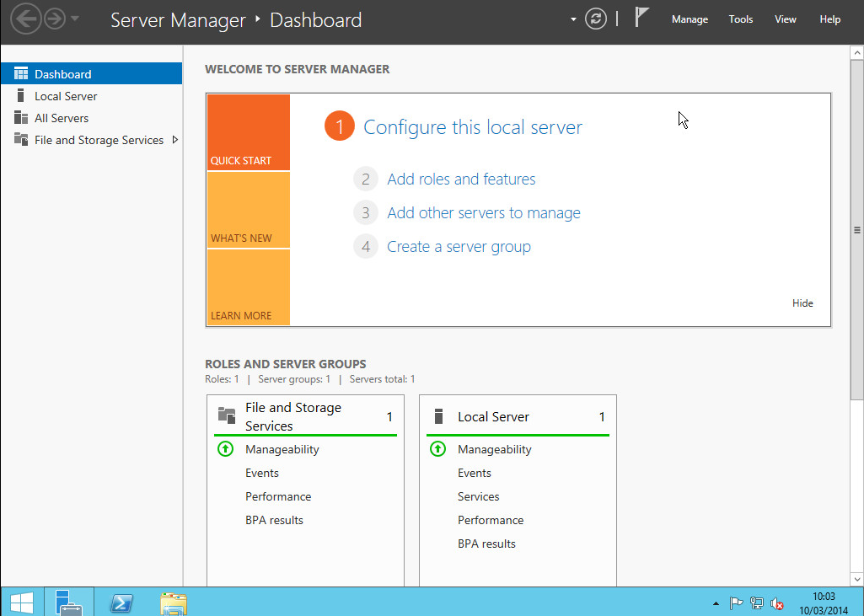Click the step 4 number circle
864x616 pixels.
pyautogui.click(x=365, y=246)
